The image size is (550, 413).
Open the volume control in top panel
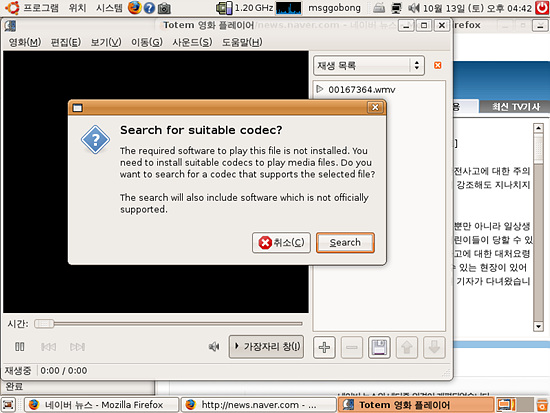point(414,8)
